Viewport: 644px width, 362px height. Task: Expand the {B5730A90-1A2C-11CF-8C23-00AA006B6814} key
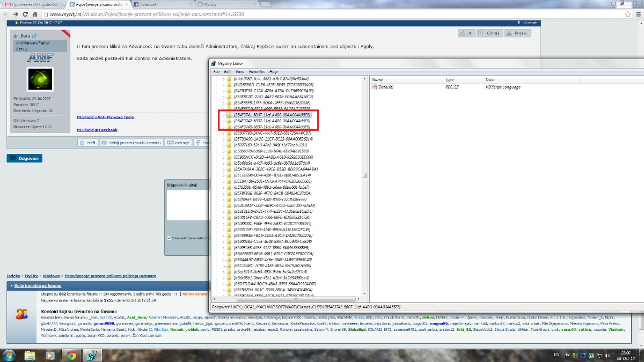(223, 139)
